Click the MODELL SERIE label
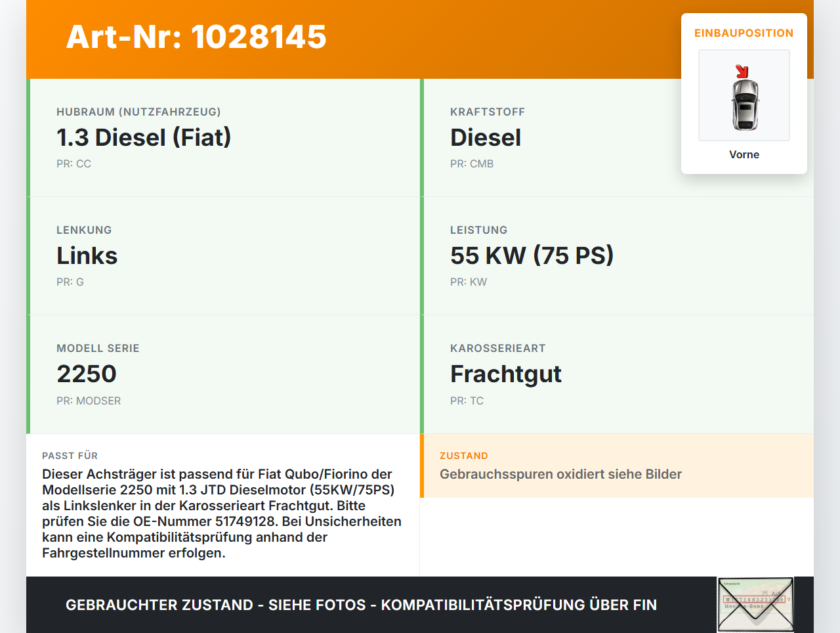This screenshot has width=840, height=633. click(98, 348)
